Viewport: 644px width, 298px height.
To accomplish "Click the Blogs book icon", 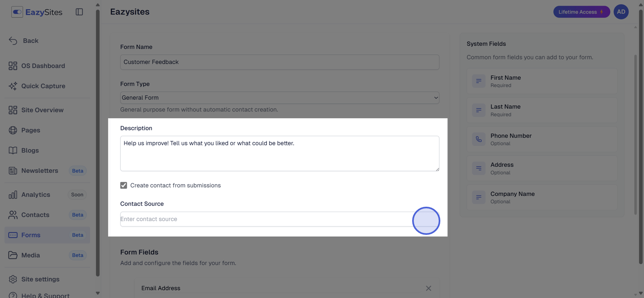I will 13,150.
